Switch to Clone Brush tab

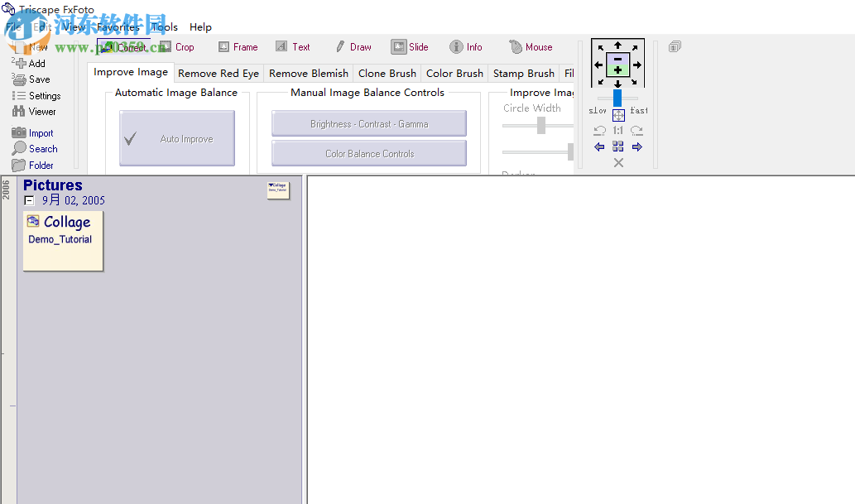tap(387, 73)
